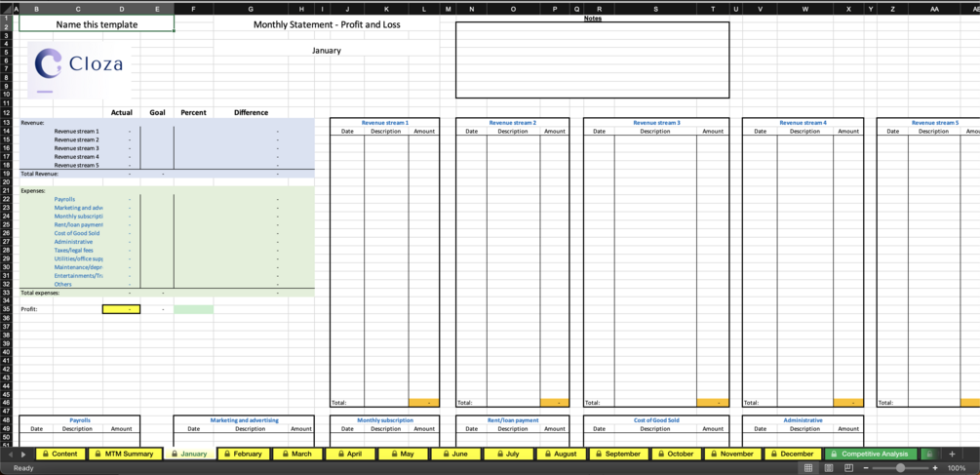Select column AA header
Screen dimensions: 980x475
[934, 9]
